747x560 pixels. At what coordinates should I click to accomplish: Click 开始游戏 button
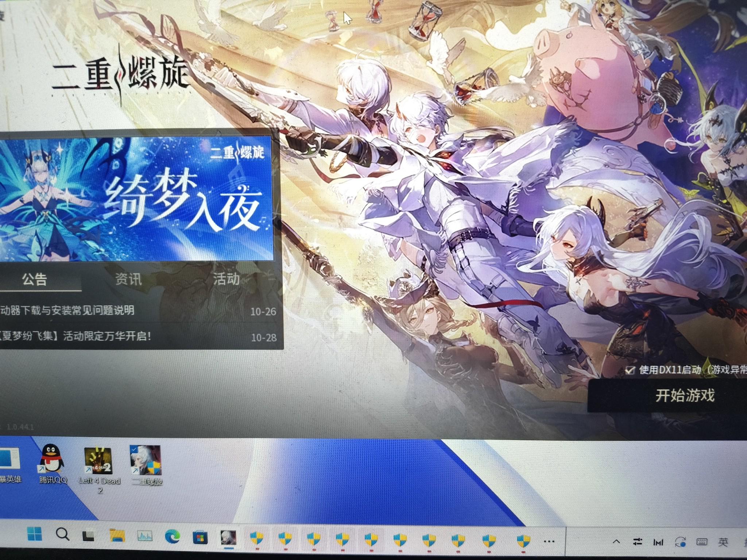684,396
